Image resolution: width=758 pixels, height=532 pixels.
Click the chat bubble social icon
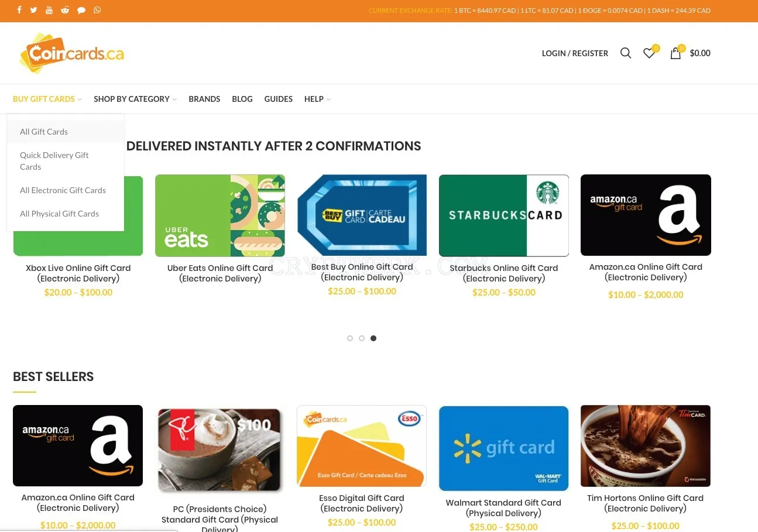(x=81, y=10)
